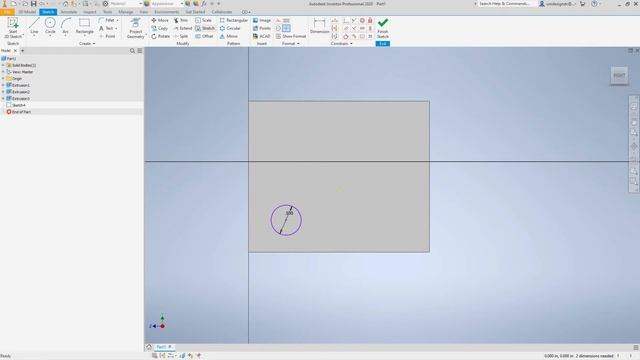The image size is (640, 360).
Task: Click the Start 2D Sketch tool
Action: [13, 28]
